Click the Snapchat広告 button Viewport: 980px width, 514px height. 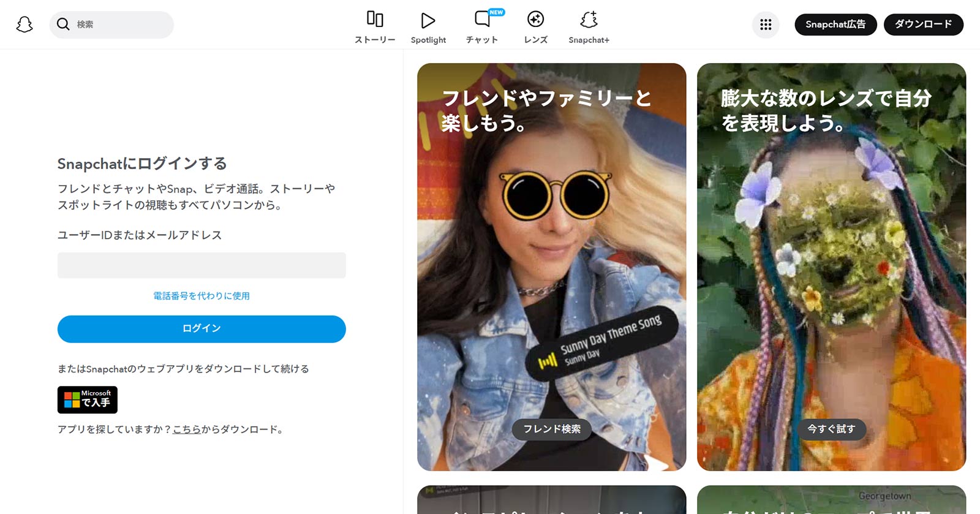pos(835,25)
